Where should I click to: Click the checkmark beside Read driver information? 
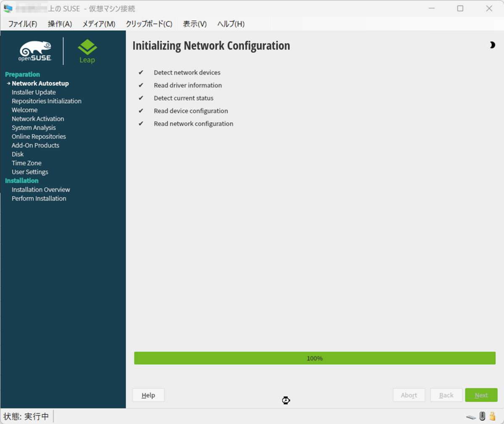(141, 85)
